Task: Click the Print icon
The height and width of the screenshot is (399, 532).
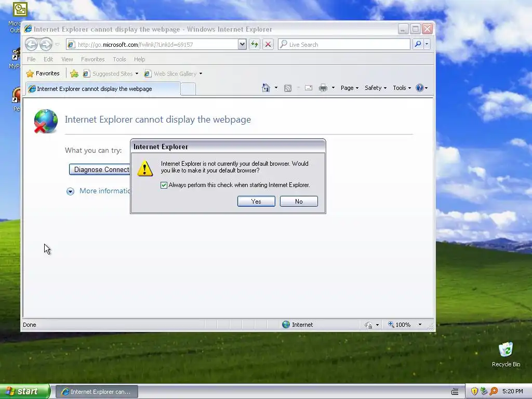Action: point(323,88)
